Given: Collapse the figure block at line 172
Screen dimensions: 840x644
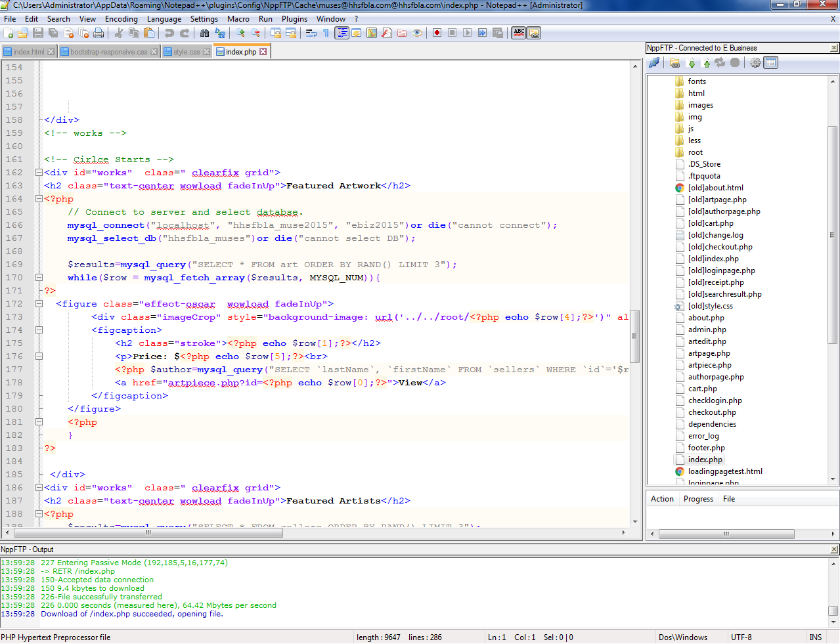Looking at the screenshot, I should 39,304.
